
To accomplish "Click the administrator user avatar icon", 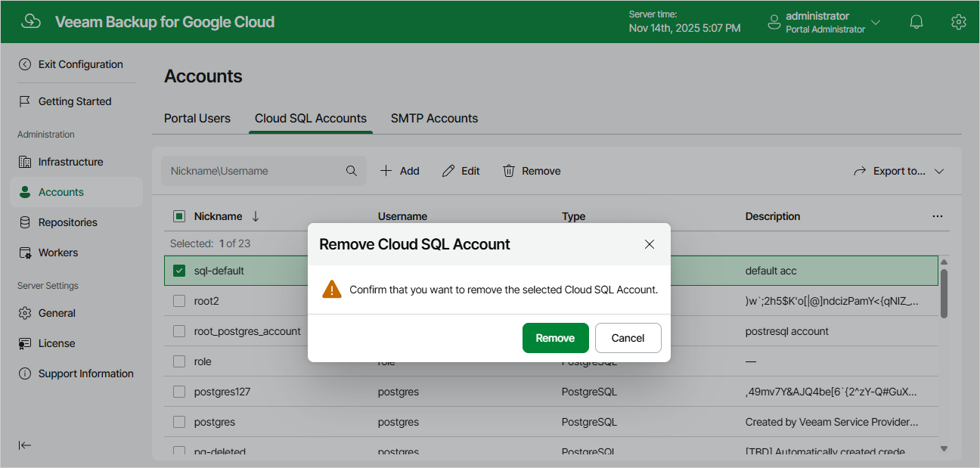I will tap(774, 22).
